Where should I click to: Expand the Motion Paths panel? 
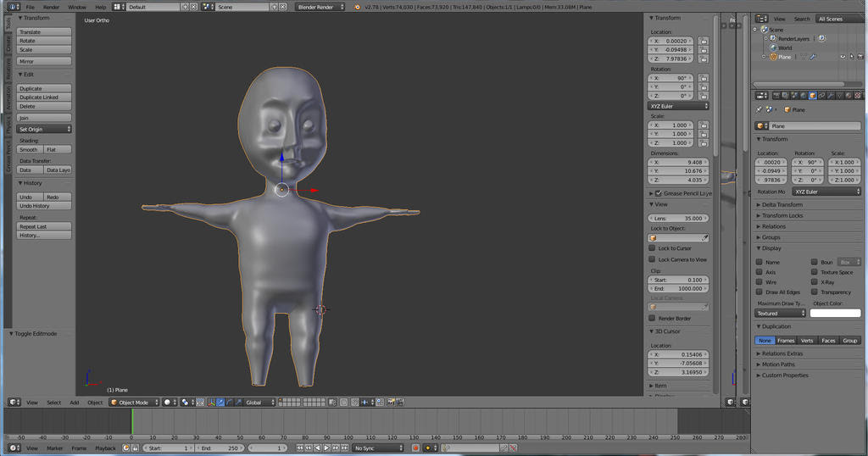pos(778,364)
